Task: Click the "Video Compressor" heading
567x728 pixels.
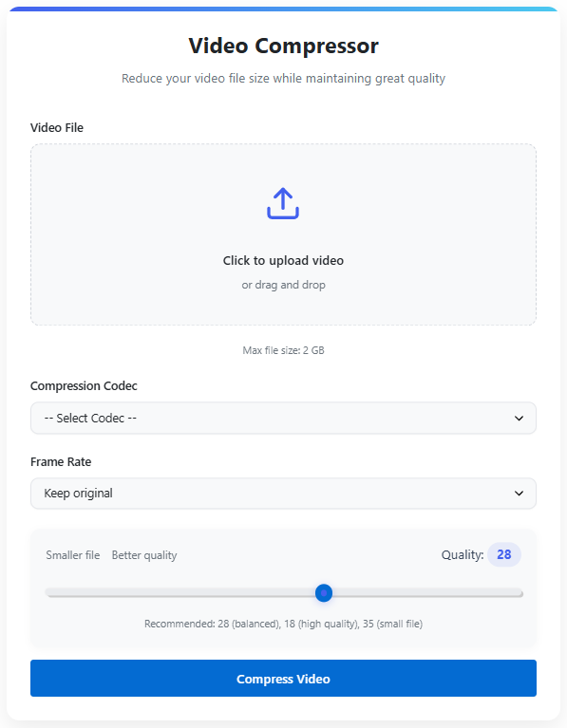Action: pyautogui.click(x=283, y=46)
